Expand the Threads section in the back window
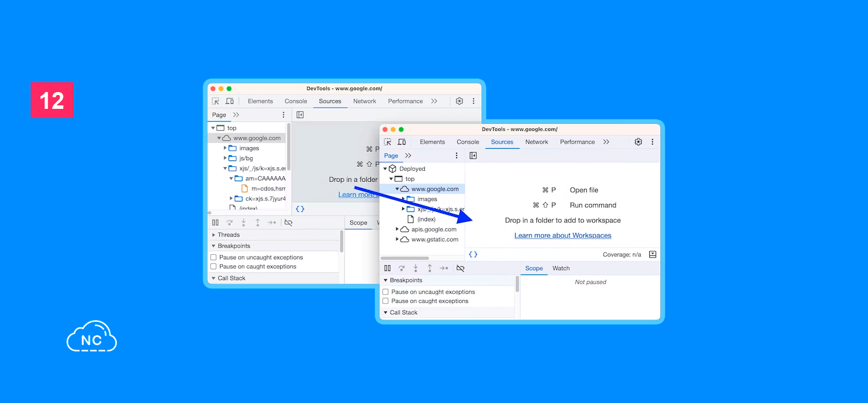The height and width of the screenshot is (403, 868). coord(213,235)
